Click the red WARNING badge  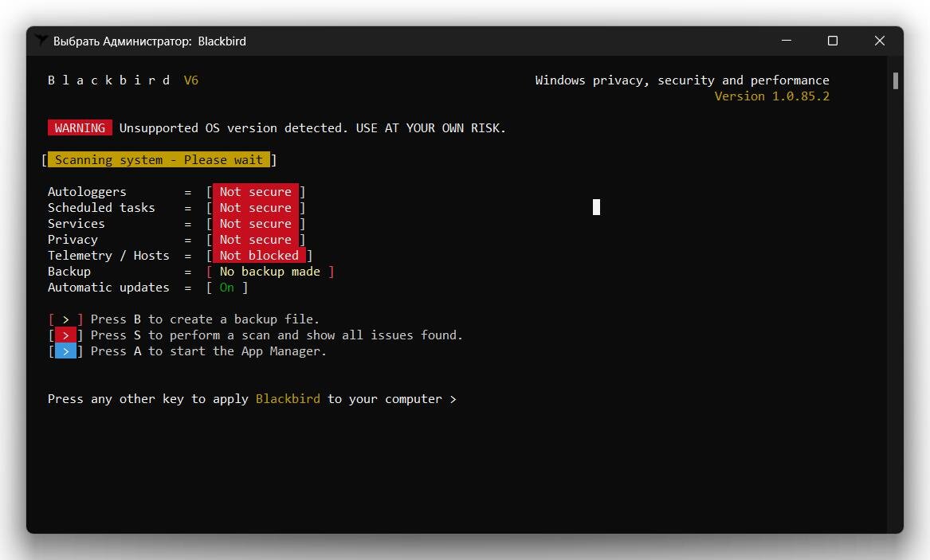[x=80, y=128]
